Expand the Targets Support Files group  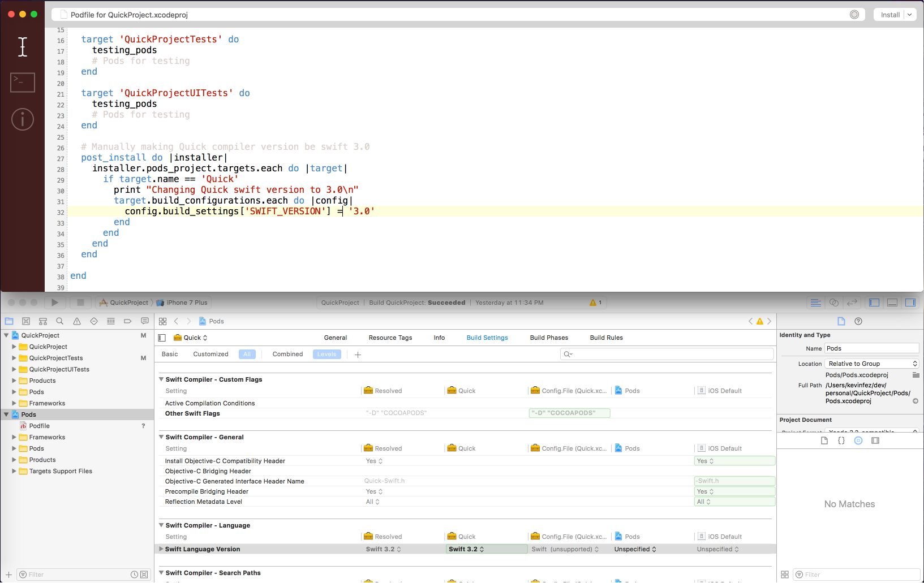pos(14,471)
